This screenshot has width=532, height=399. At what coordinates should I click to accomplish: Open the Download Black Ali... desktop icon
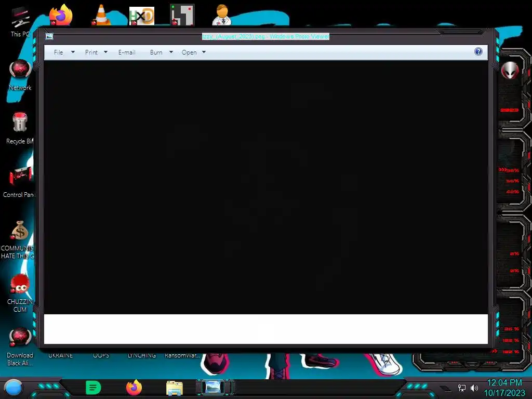(20, 347)
